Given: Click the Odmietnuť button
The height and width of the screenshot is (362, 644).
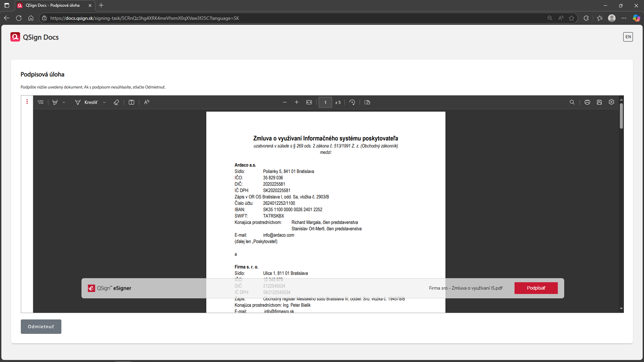Looking at the screenshot, I should tap(41, 326).
